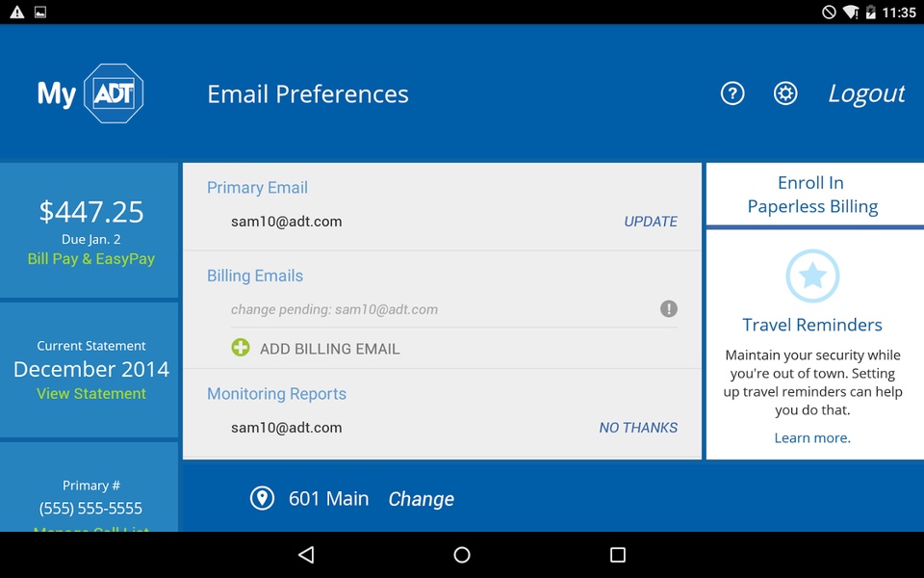Open Bill Pay & EasyPay

coord(91,259)
